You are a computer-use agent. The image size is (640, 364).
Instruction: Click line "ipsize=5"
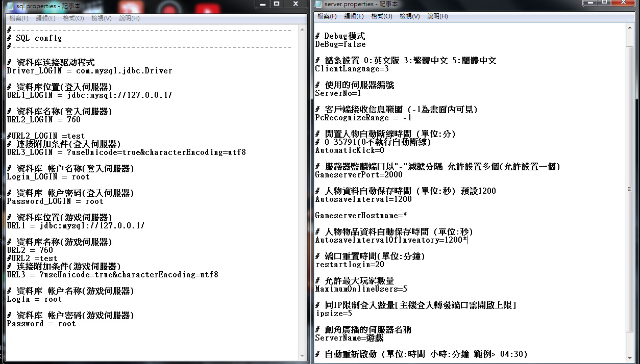(334, 314)
